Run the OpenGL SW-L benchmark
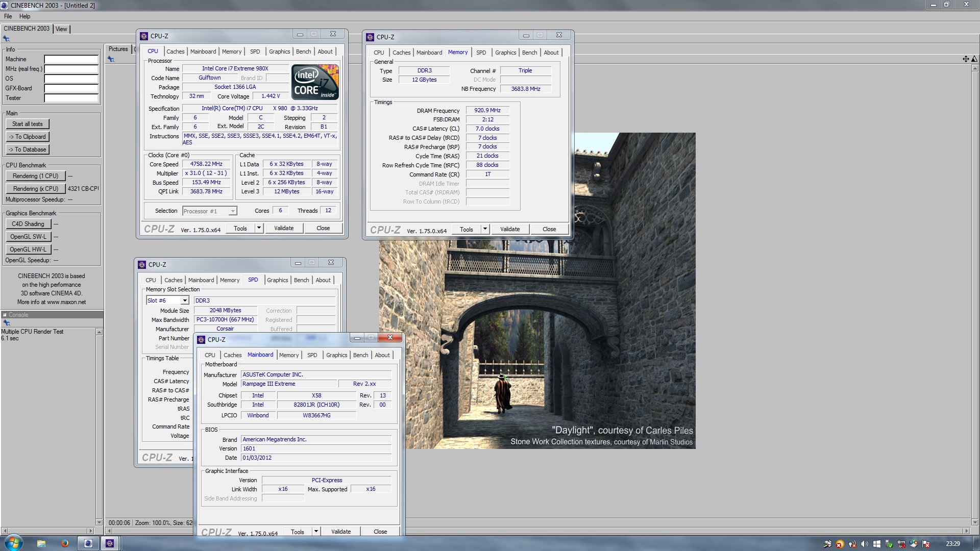The height and width of the screenshot is (551, 980). [x=29, y=237]
